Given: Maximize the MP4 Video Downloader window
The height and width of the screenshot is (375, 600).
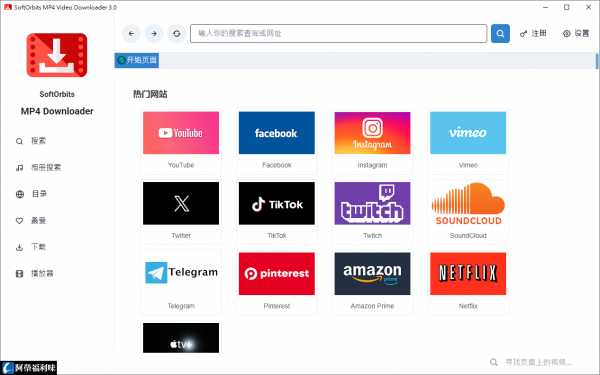Looking at the screenshot, I should [x=567, y=7].
